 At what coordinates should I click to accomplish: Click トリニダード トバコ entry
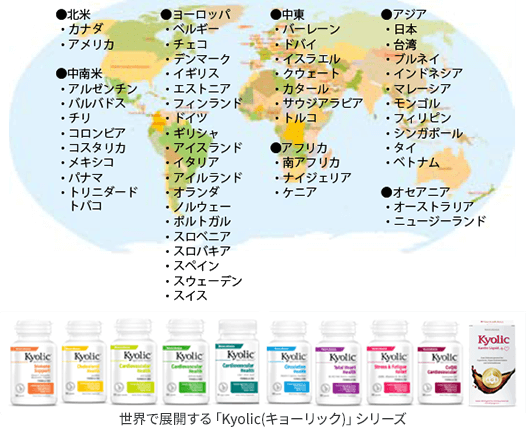tap(103, 199)
